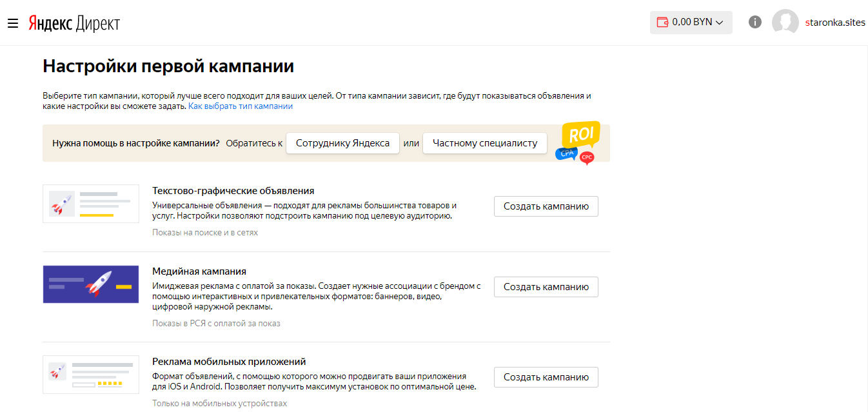Click the Текстово-графические объявления thumbnail

pyautogui.click(x=91, y=204)
